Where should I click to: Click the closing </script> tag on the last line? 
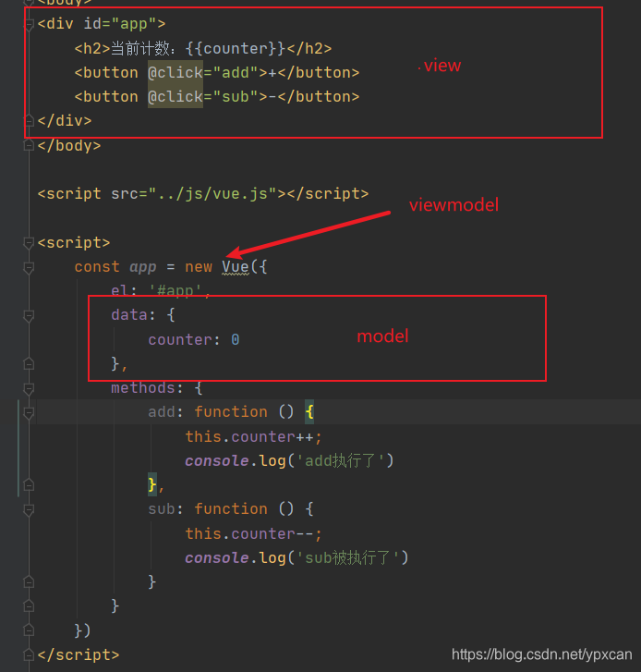click(79, 654)
